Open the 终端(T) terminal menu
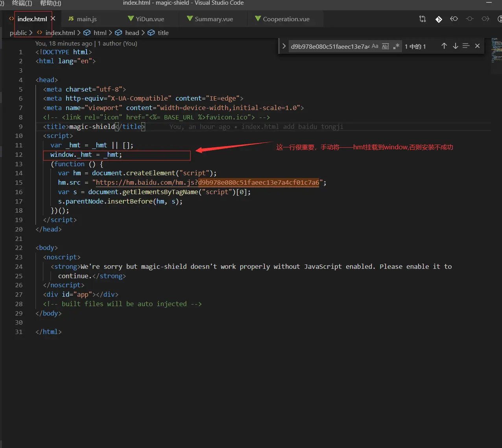The width and height of the screenshot is (502, 448). click(22, 3)
